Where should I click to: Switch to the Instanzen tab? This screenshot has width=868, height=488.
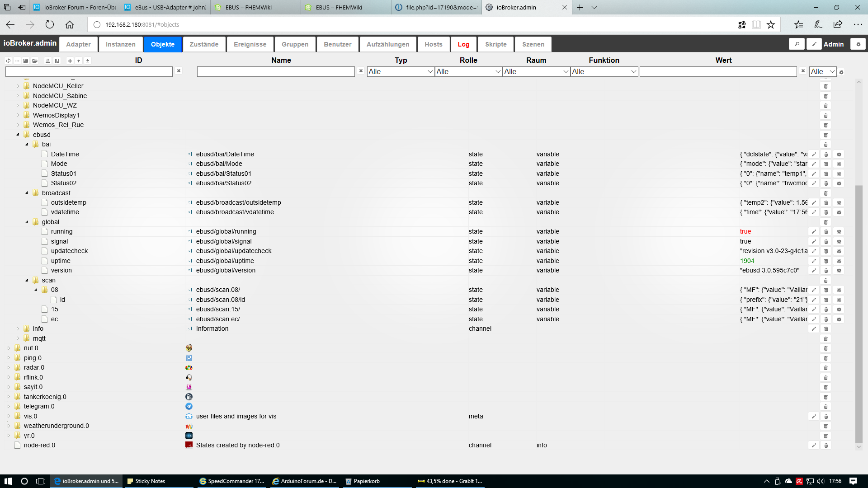click(121, 44)
